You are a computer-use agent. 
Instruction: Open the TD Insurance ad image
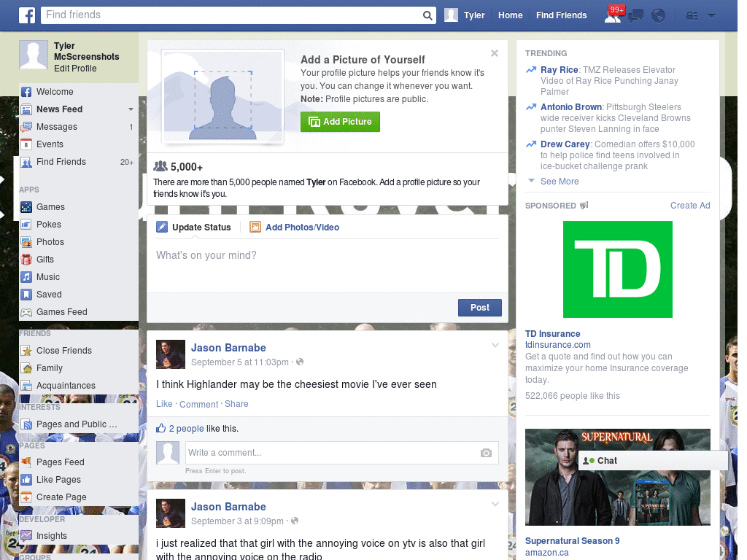[617, 270]
